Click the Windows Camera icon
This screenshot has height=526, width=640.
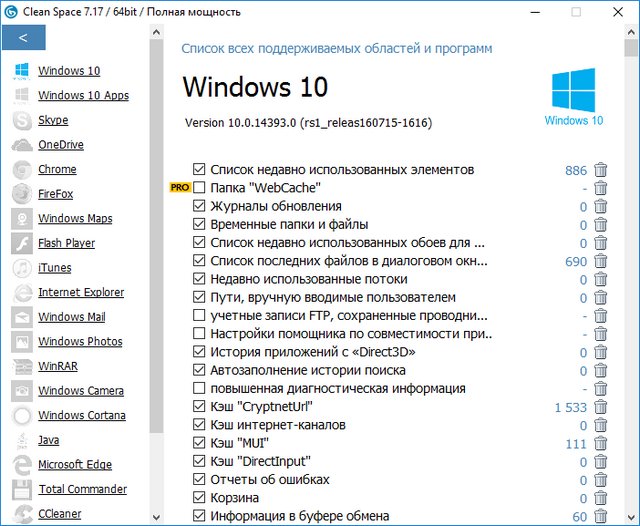pyautogui.click(x=22, y=391)
